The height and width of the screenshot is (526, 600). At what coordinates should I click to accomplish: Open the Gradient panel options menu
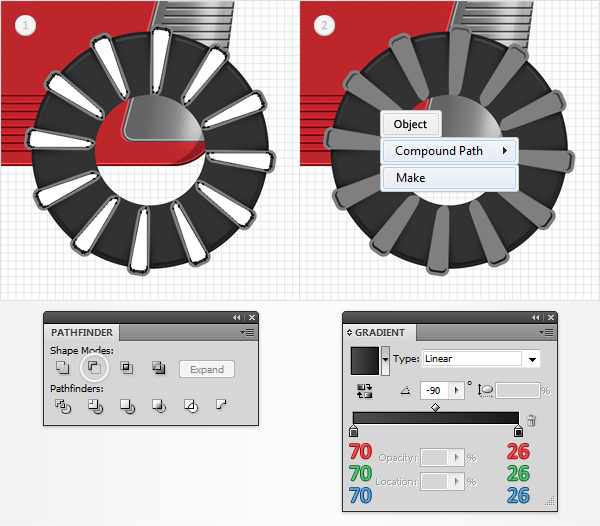[546, 332]
